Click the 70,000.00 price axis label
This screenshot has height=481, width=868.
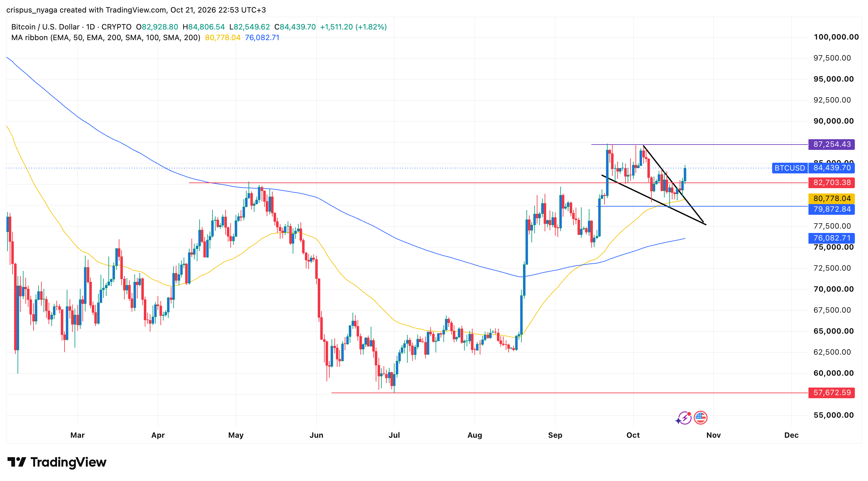tap(834, 289)
